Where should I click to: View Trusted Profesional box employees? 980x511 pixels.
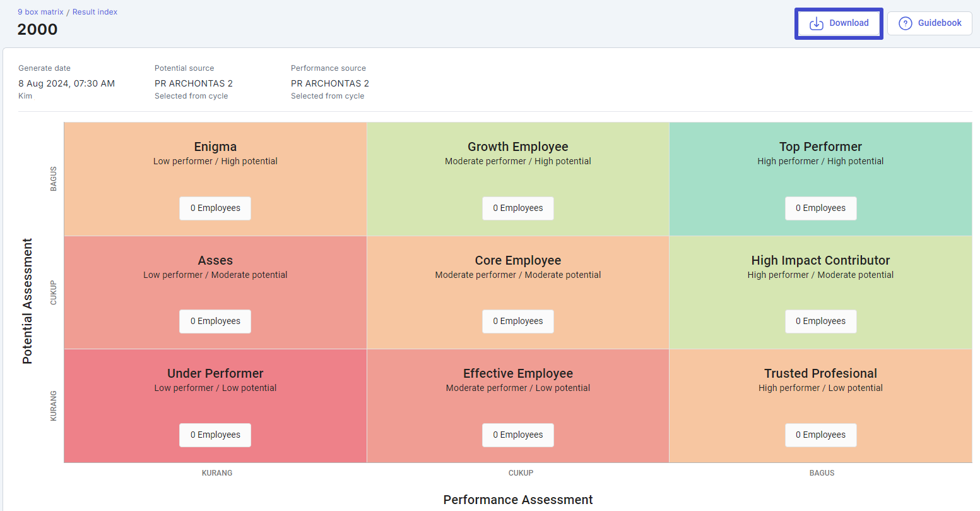click(821, 435)
